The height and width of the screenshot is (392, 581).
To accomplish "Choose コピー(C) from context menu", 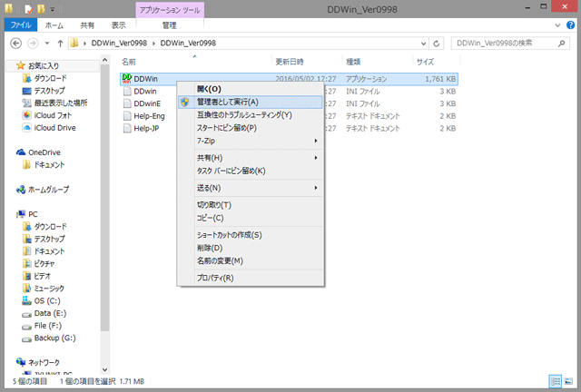I will coord(251,218).
